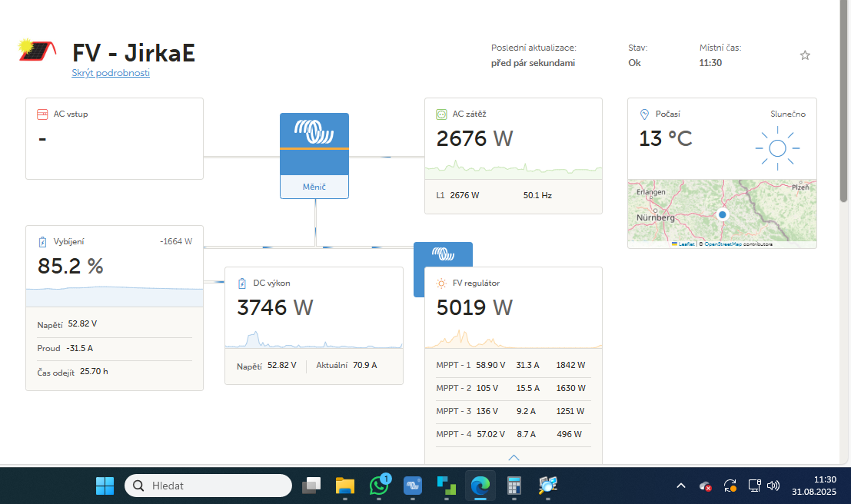Collapse the MPPT list with chevron arrow
851x504 pixels.
tap(514, 457)
